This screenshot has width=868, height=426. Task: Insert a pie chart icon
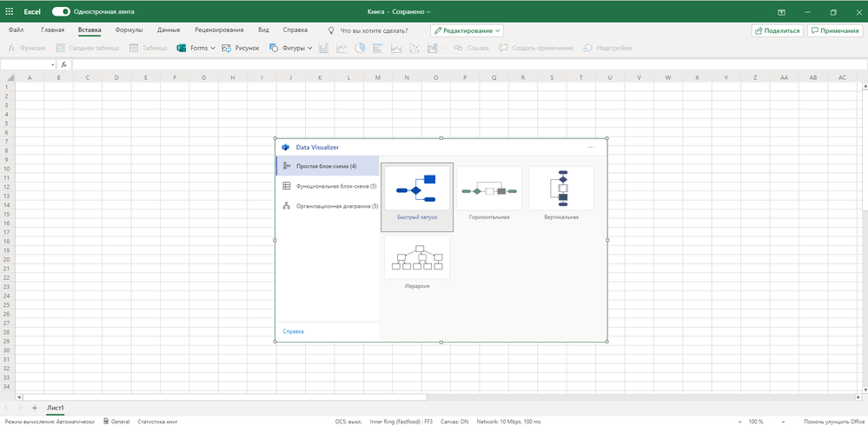pyautogui.click(x=360, y=48)
